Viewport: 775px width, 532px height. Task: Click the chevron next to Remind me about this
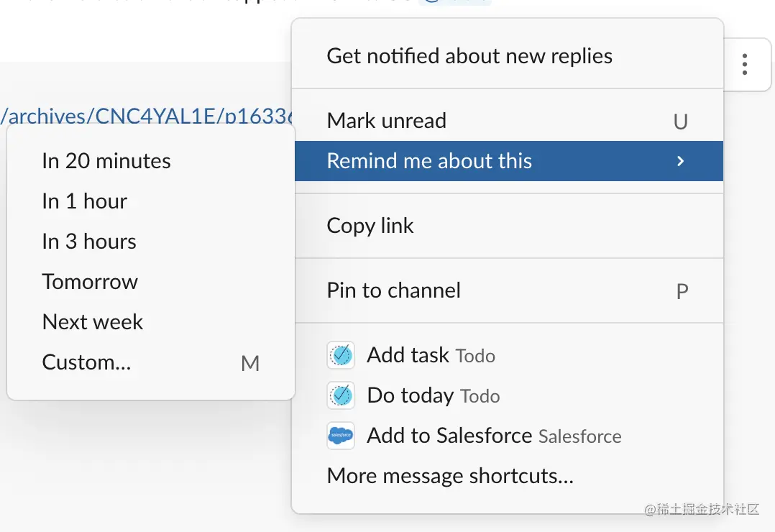(x=680, y=161)
